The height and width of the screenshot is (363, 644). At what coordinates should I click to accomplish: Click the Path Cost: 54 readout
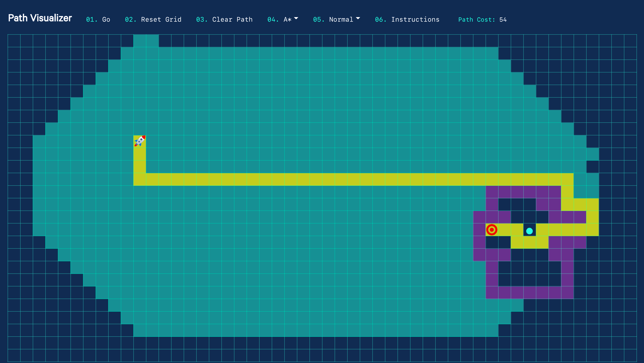[x=482, y=20]
